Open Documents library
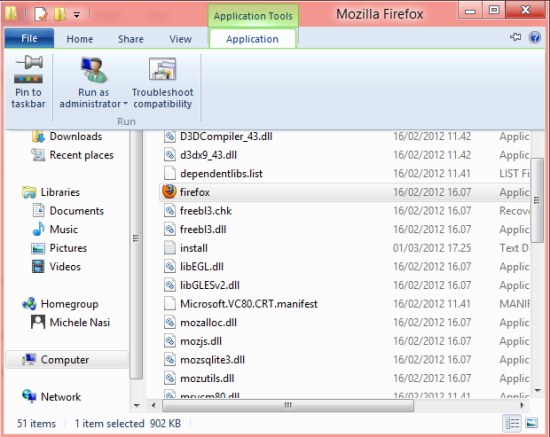Viewport: 550px width, 437px height. [x=68, y=211]
